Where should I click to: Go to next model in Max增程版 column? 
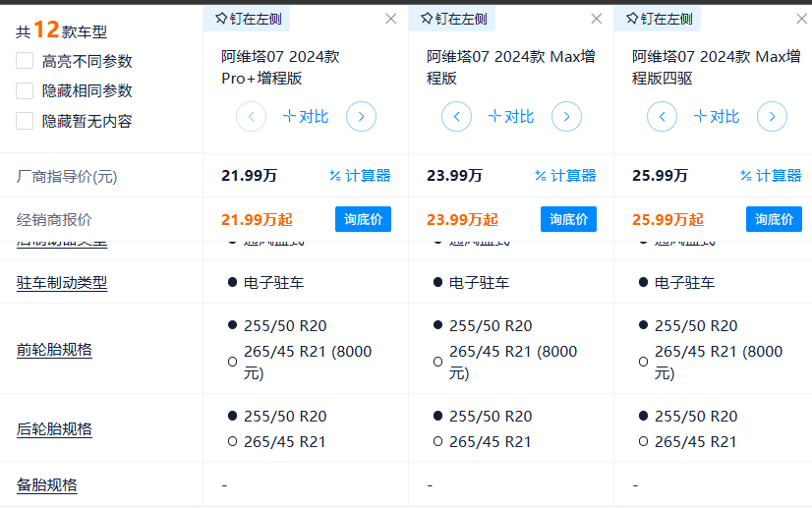pos(566,117)
